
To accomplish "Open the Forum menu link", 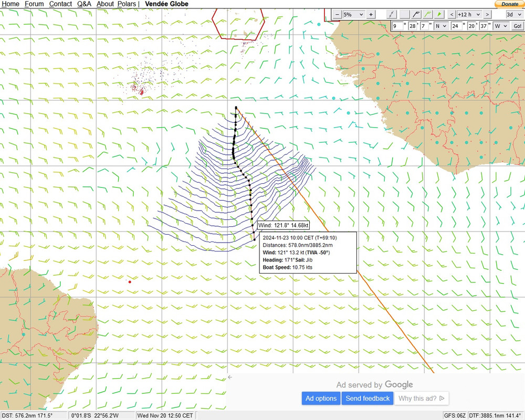I will pos(34,4).
